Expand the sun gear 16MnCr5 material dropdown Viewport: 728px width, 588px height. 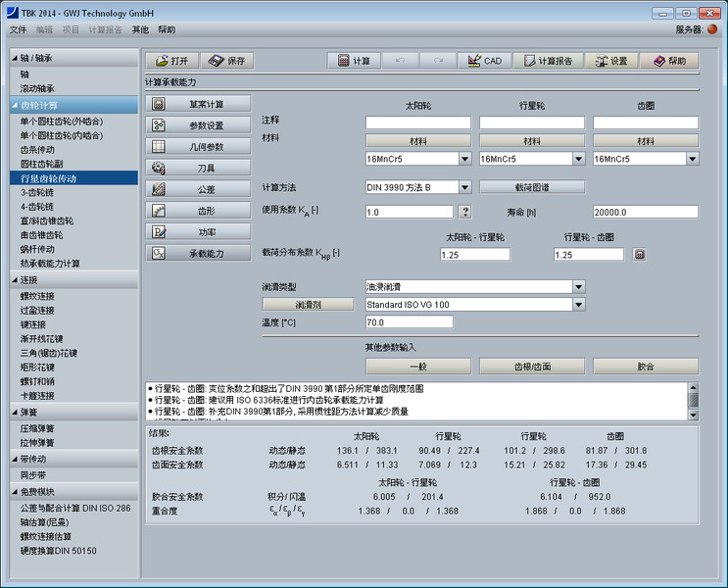(x=464, y=159)
